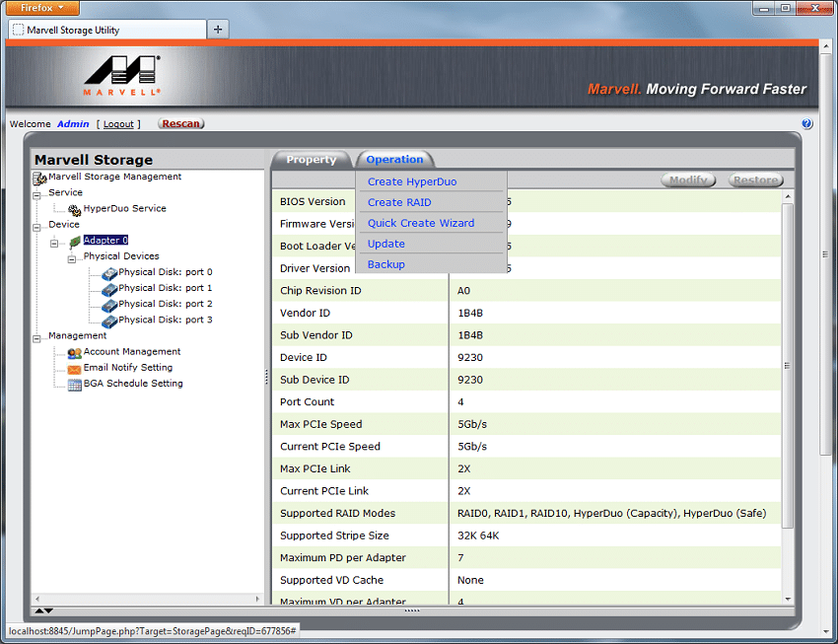Viewport: 838px width, 644px height.
Task: Click the property table scroll up arrow
Action: click(788, 196)
